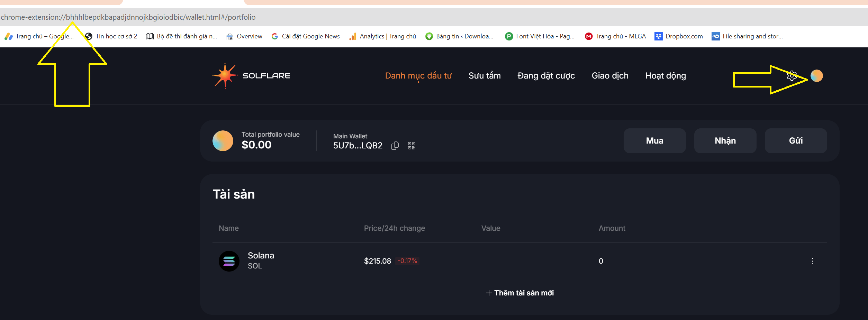Click the portfolio avatar beside total value
This screenshot has width=868, height=320.
[223, 141]
